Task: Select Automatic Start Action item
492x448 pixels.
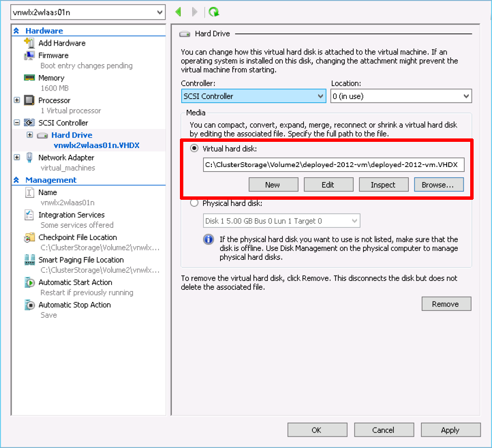Action: click(76, 282)
